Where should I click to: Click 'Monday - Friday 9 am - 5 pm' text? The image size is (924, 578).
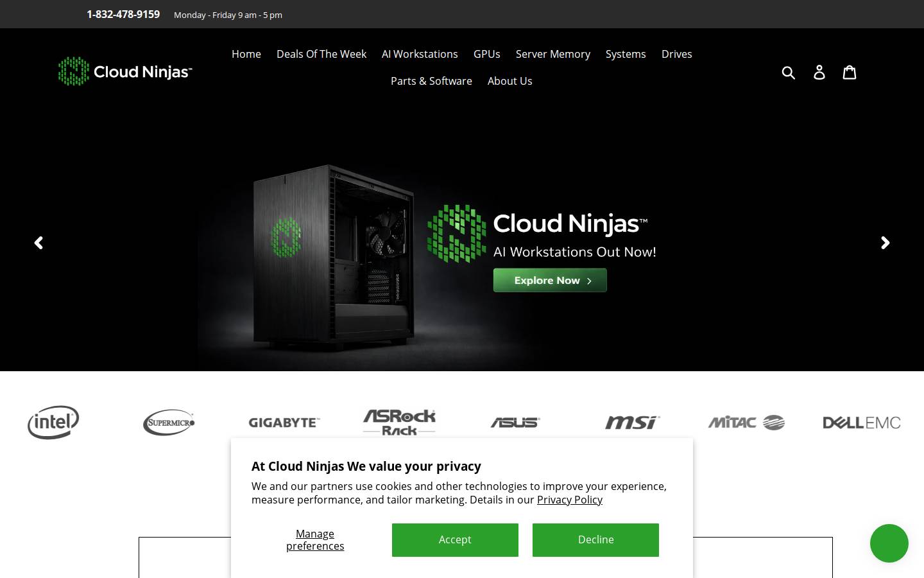[x=228, y=15]
